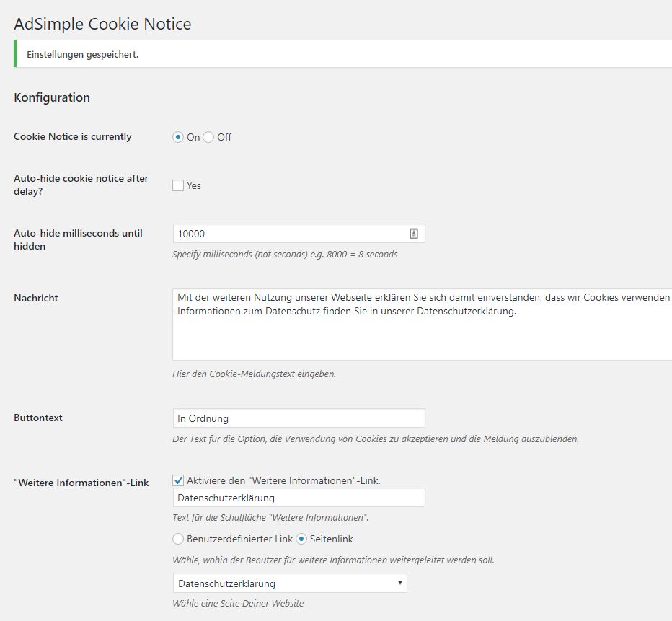Click the Buttontext field containing In Ordnung
The width and height of the screenshot is (672, 621).
[x=299, y=418]
